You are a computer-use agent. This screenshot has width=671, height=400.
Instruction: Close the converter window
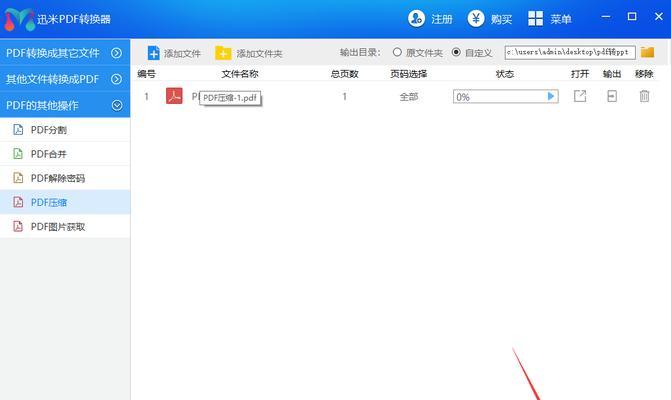tap(659, 17)
